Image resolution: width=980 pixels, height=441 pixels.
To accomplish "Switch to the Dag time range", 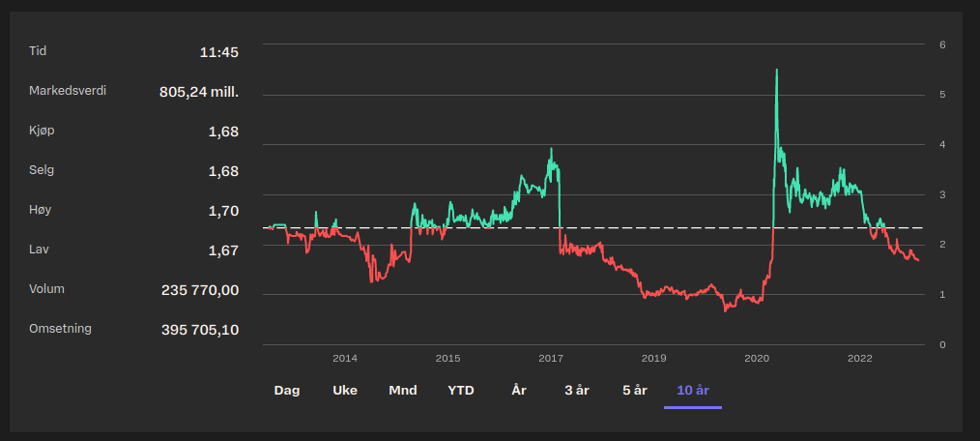I will pos(287,391).
